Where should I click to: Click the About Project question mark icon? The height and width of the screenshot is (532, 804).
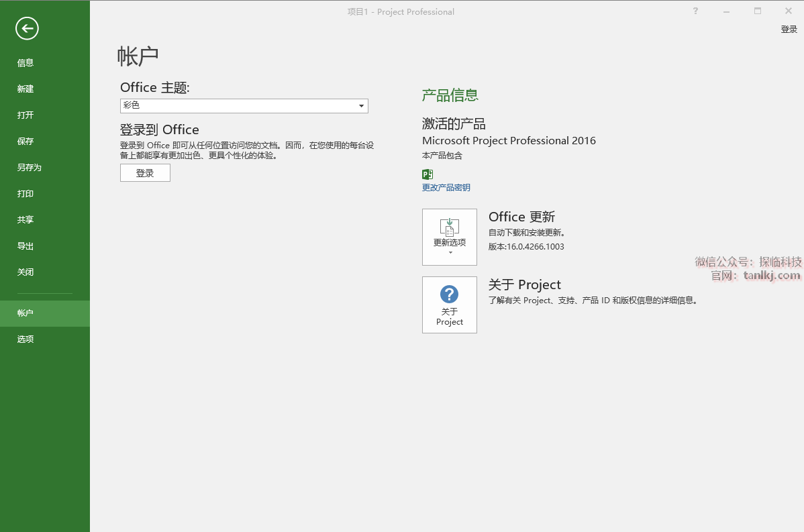tap(449, 294)
